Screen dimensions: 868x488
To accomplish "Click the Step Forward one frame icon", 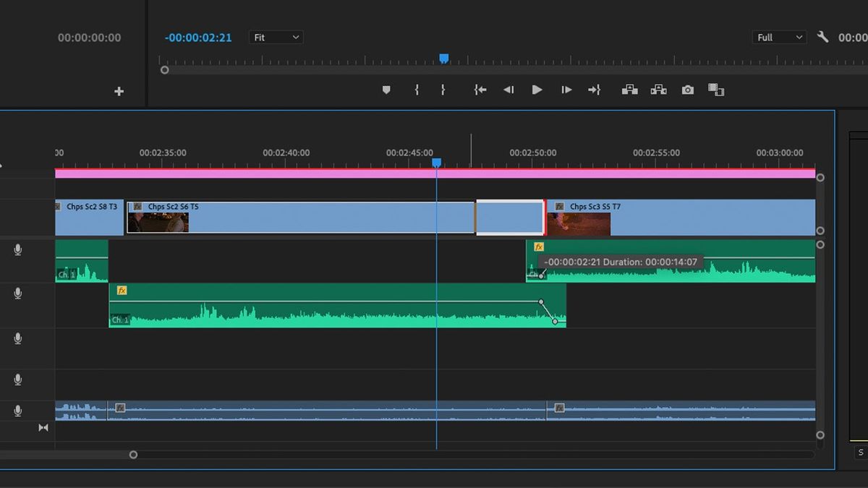I will coord(566,90).
